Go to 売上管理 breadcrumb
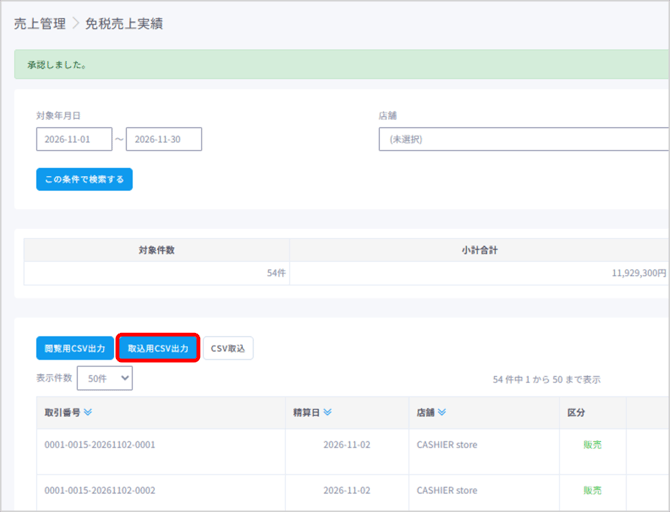The height and width of the screenshot is (512, 670). (40, 24)
